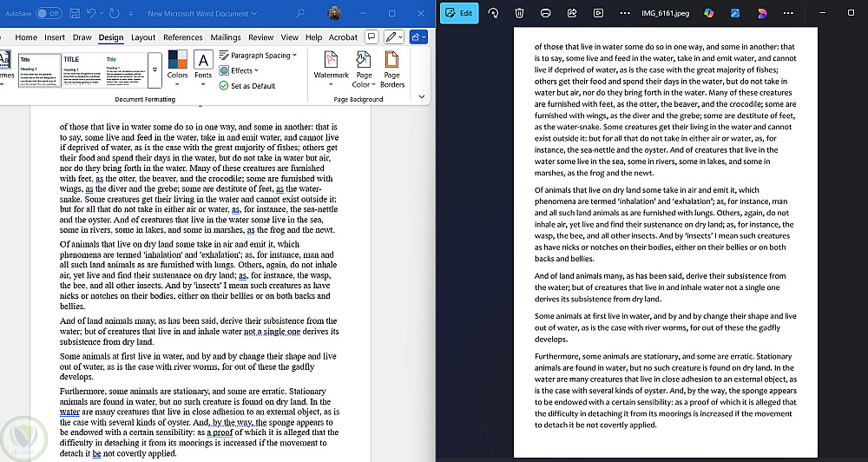Select the Design tab
This screenshot has width=868, height=462.
(x=111, y=37)
